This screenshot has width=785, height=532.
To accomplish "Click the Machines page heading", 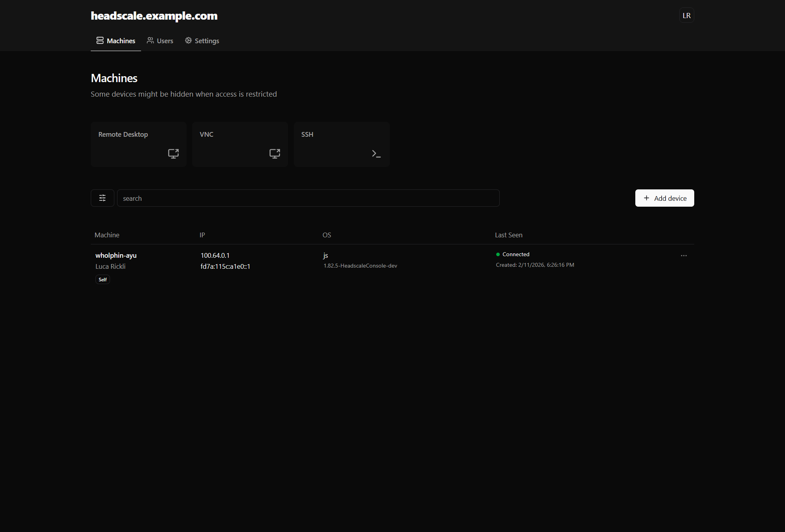I will [114, 78].
